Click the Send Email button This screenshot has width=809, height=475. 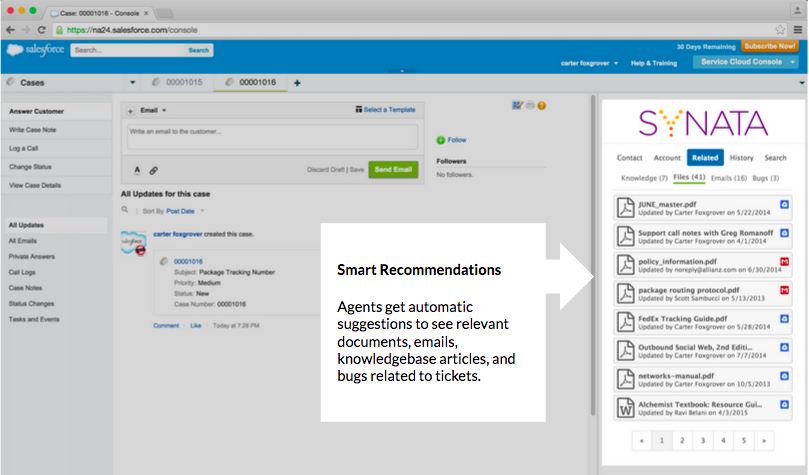tap(393, 170)
